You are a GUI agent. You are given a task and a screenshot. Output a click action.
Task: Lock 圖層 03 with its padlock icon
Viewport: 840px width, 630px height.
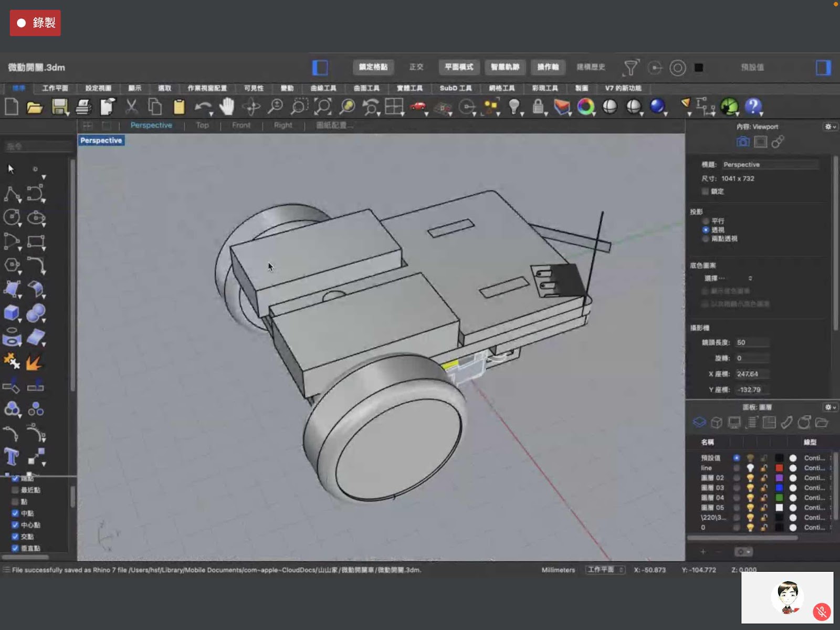[x=764, y=488]
